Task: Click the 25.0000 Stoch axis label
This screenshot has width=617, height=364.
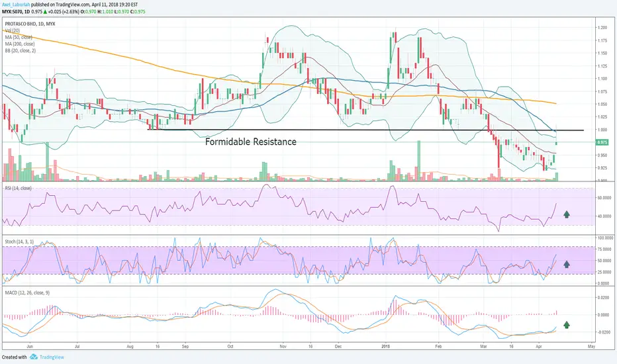Action: [x=604, y=272]
